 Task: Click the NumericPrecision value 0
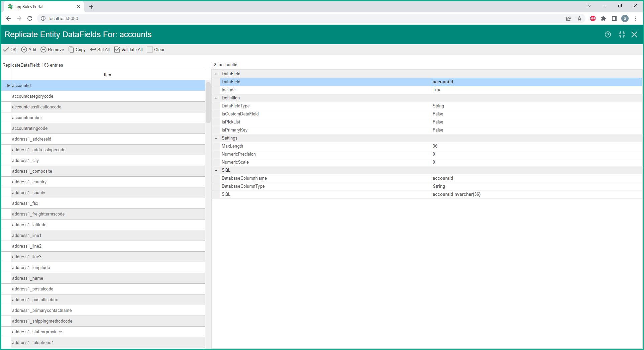tap(536, 154)
